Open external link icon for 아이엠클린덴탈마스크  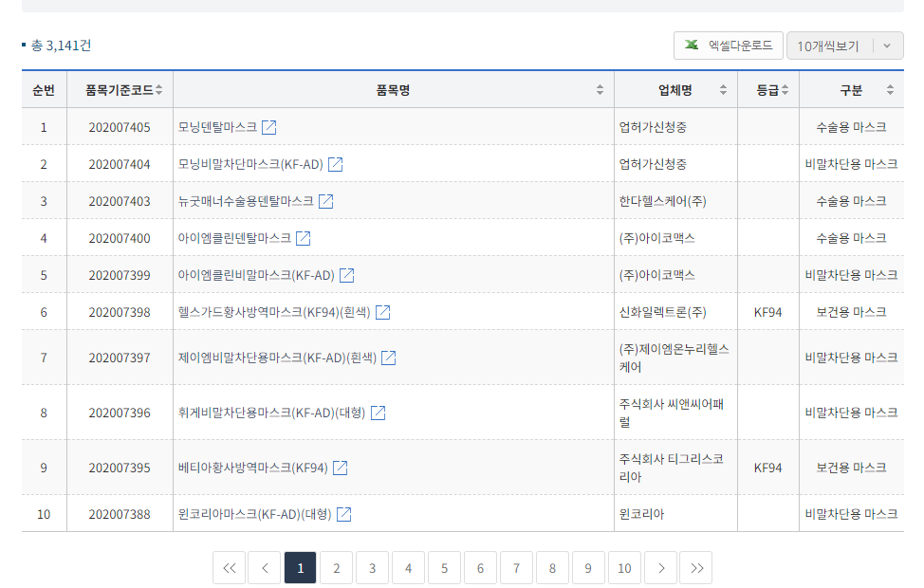303,239
